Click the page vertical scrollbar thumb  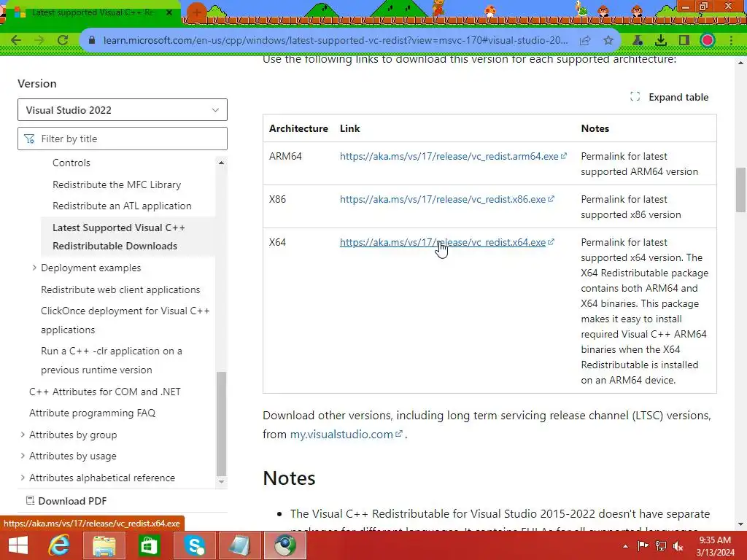(740, 190)
